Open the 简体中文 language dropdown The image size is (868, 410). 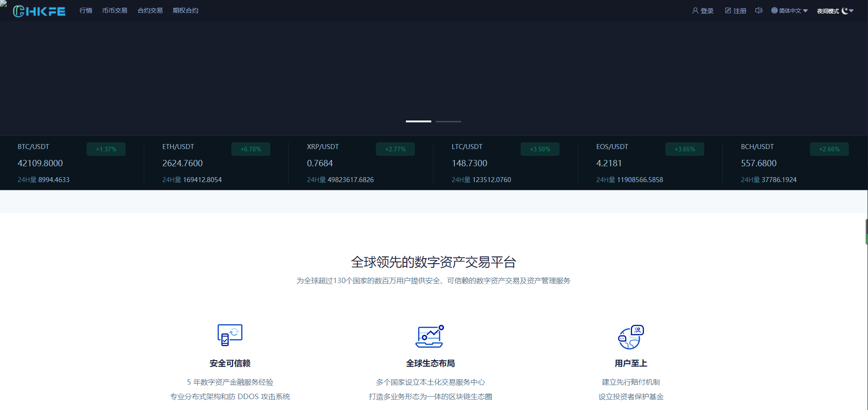coord(789,10)
